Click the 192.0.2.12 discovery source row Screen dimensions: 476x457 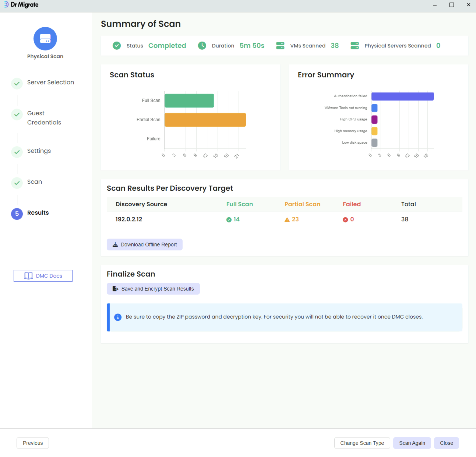(129, 219)
